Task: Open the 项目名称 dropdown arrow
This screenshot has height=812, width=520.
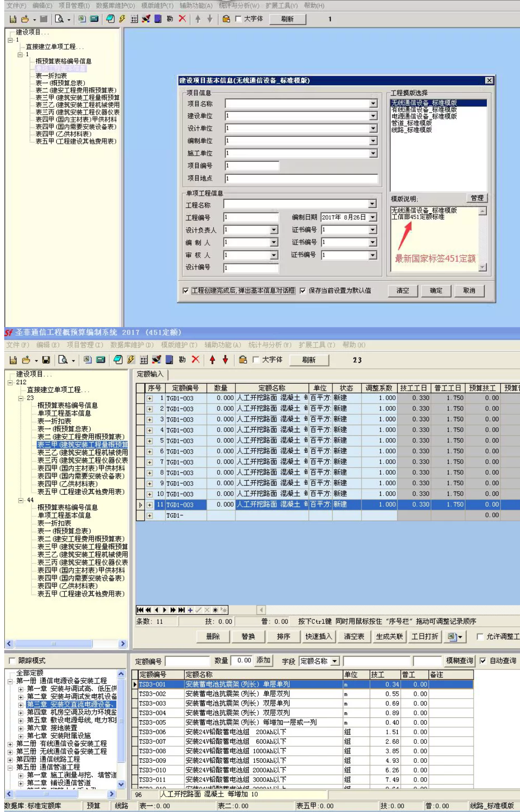Action: tap(373, 104)
